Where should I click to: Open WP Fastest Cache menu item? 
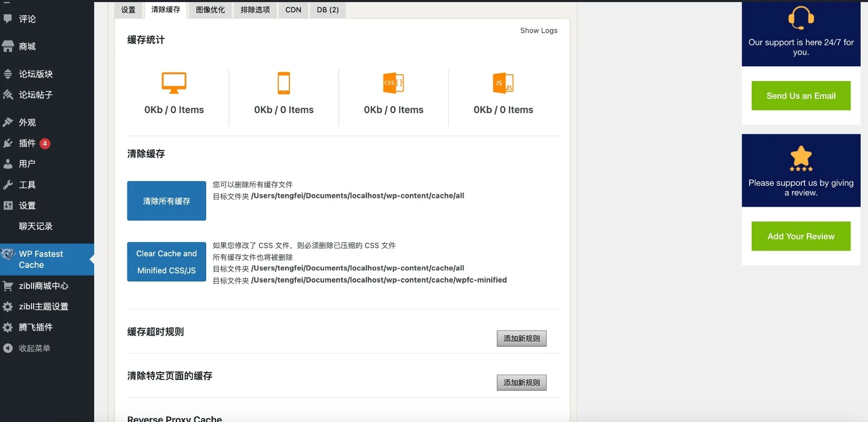click(47, 259)
